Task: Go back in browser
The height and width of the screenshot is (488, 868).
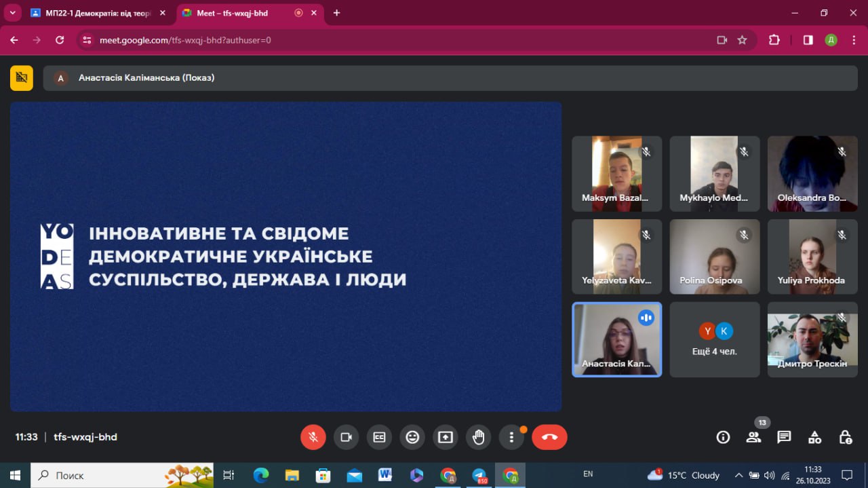Action: click(14, 40)
